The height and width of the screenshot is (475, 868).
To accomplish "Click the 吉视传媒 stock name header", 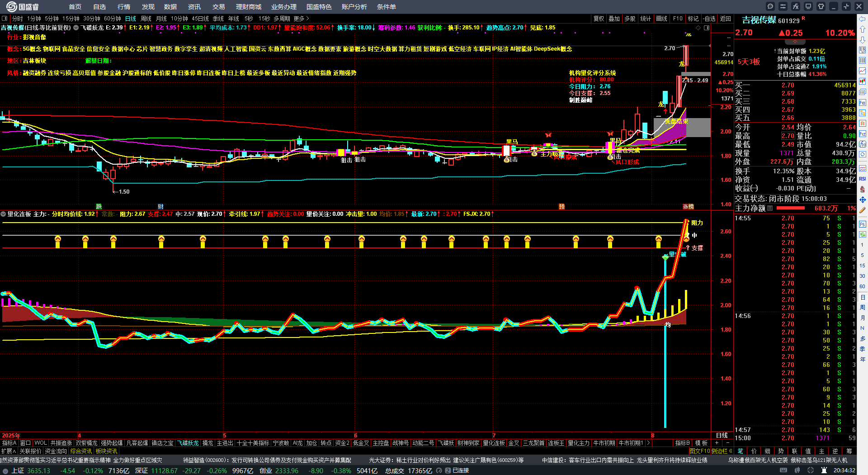I will point(759,20).
